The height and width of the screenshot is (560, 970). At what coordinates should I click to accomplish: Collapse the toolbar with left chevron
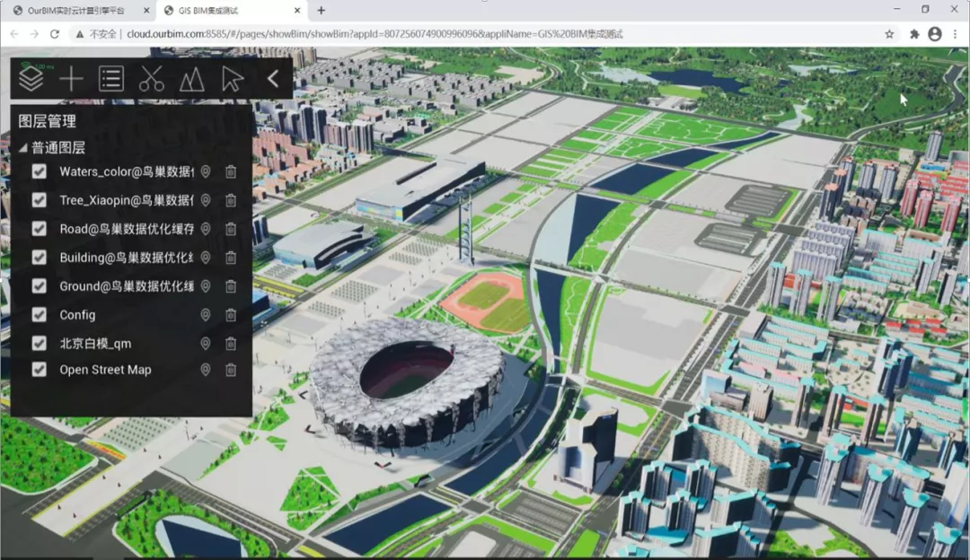point(273,79)
